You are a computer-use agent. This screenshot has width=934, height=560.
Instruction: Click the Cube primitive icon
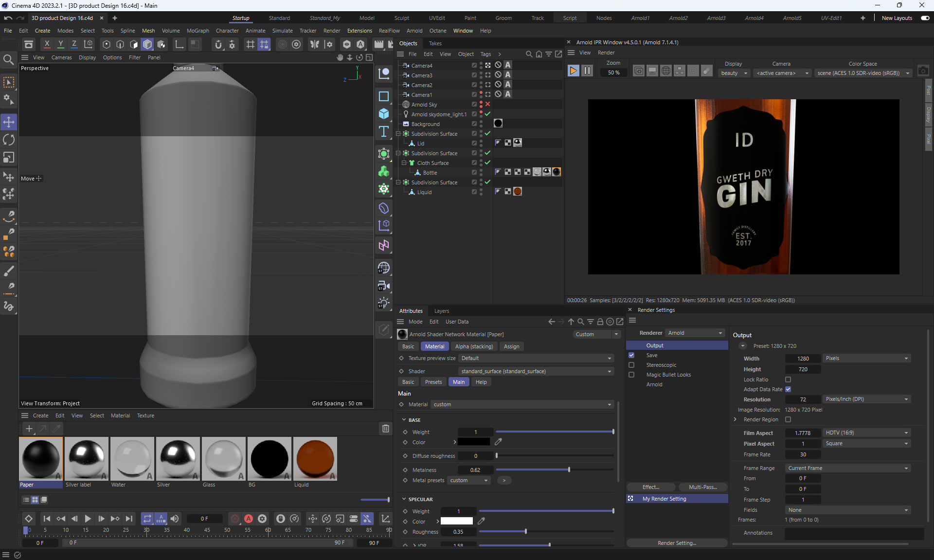pos(384,114)
